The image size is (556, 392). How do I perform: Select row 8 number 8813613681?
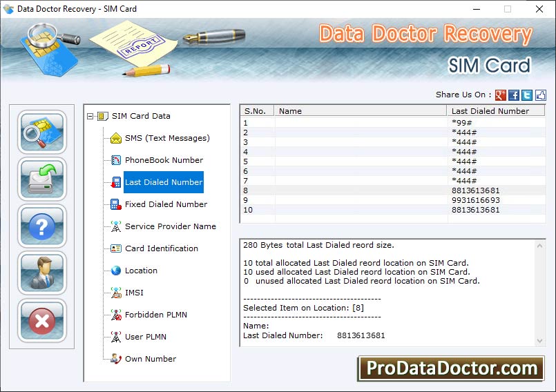click(x=392, y=190)
